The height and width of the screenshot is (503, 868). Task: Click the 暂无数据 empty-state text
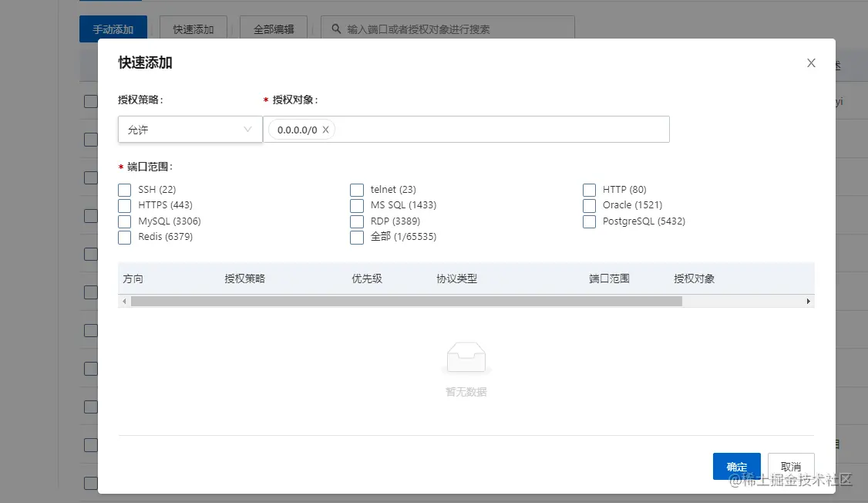pos(466,392)
